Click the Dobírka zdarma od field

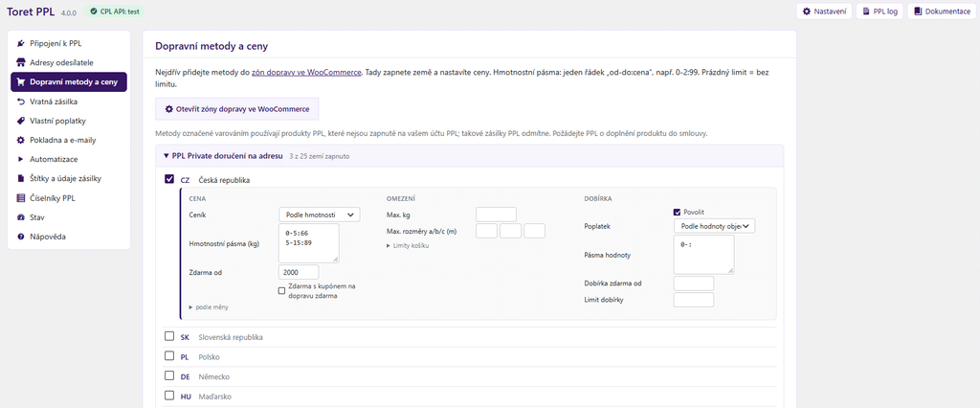tap(694, 283)
